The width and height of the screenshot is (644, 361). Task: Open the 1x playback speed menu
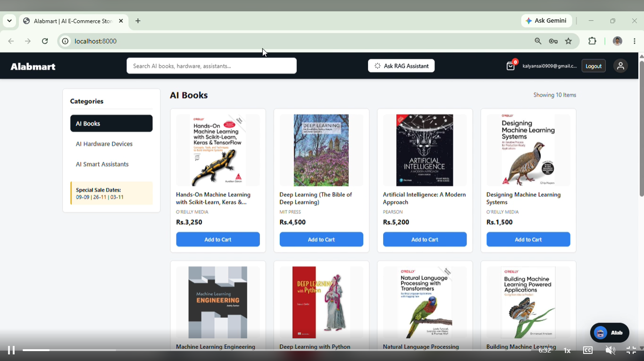tap(567, 350)
